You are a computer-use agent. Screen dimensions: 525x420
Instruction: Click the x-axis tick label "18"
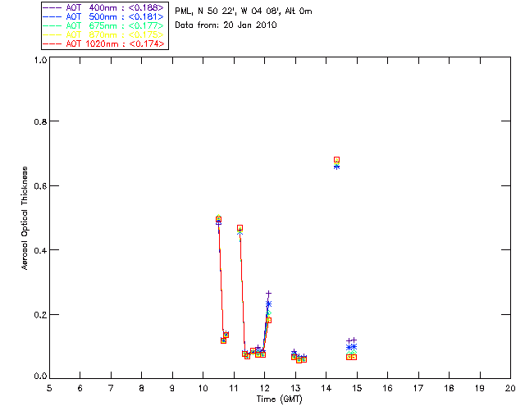coord(450,388)
